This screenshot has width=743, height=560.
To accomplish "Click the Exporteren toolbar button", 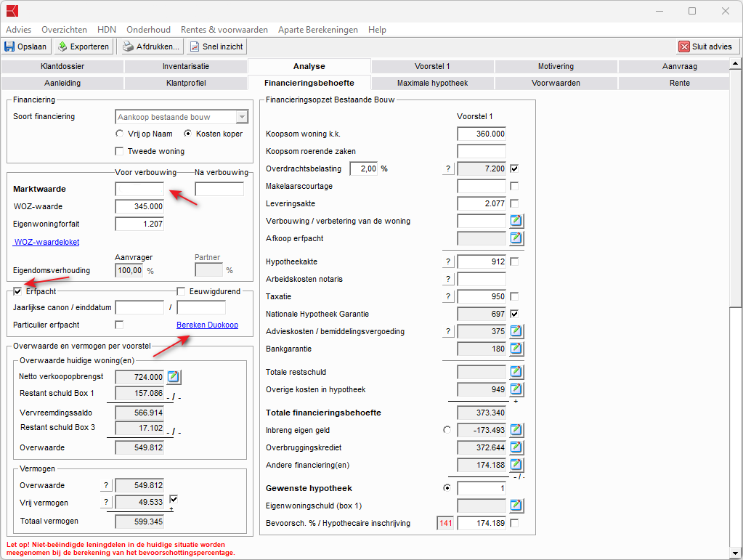I will tap(84, 46).
